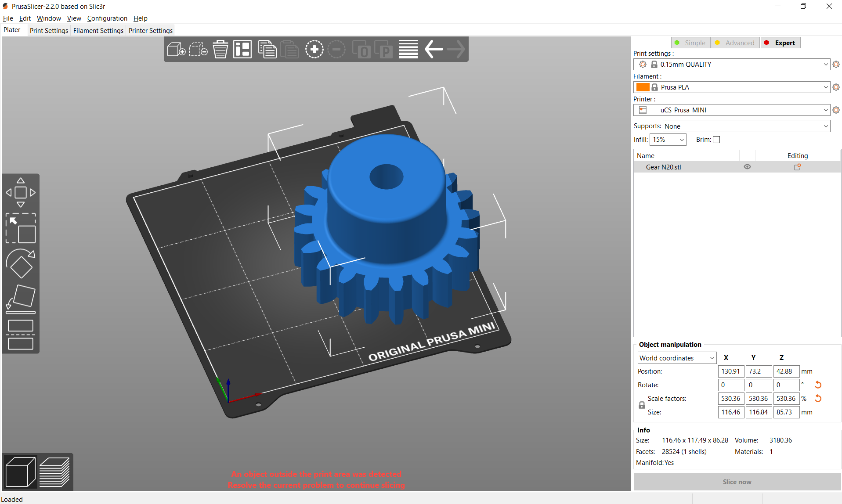
Task: Click the Paste toolbar icon
Action: pos(289,49)
